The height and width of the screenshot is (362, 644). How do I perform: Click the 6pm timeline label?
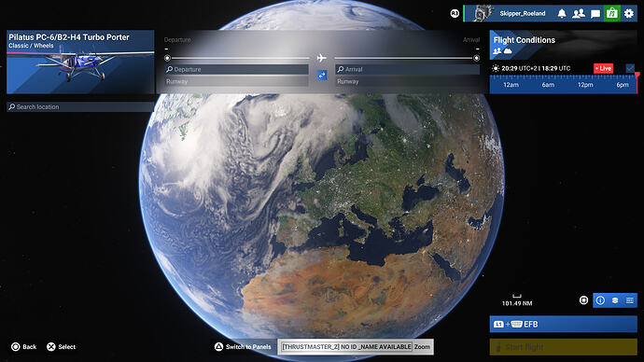point(623,85)
